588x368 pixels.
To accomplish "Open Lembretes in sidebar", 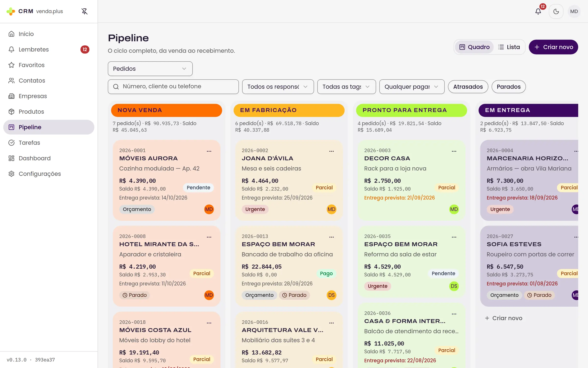I will (49, 49).
